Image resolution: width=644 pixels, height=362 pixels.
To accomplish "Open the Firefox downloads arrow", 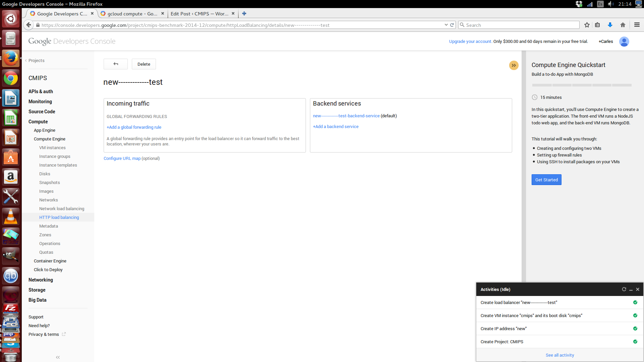I will [610, 25].
